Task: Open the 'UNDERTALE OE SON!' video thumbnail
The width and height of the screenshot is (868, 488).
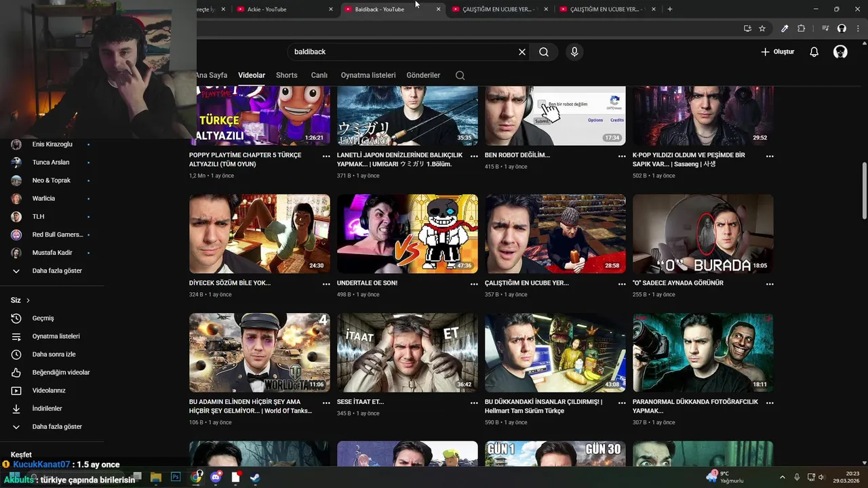Action: click(x=408, y=234)
